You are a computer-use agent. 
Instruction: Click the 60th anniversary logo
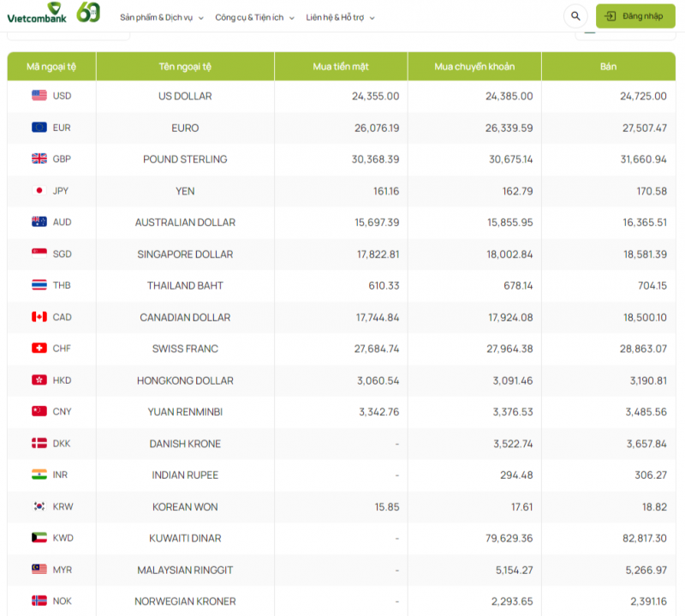88,13
